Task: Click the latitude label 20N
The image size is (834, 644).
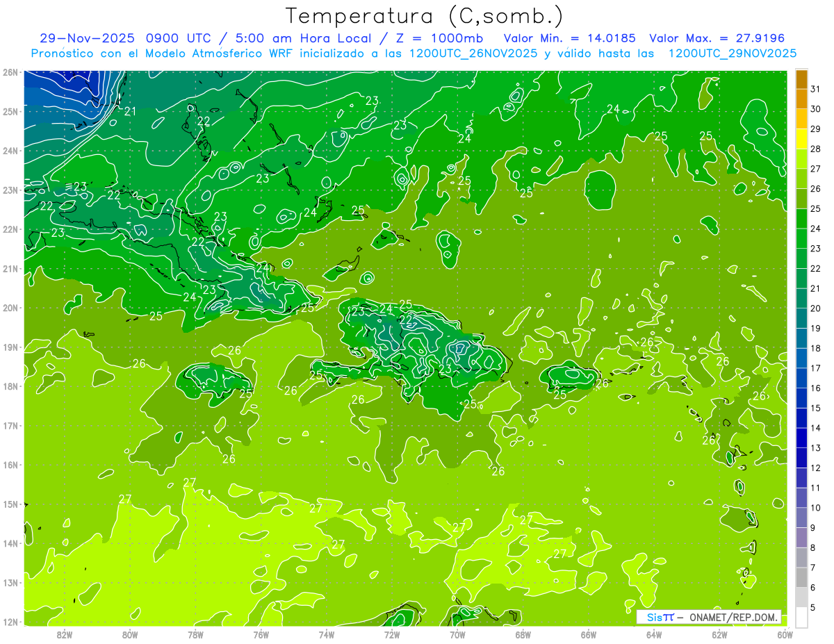Action: [10, 308]
